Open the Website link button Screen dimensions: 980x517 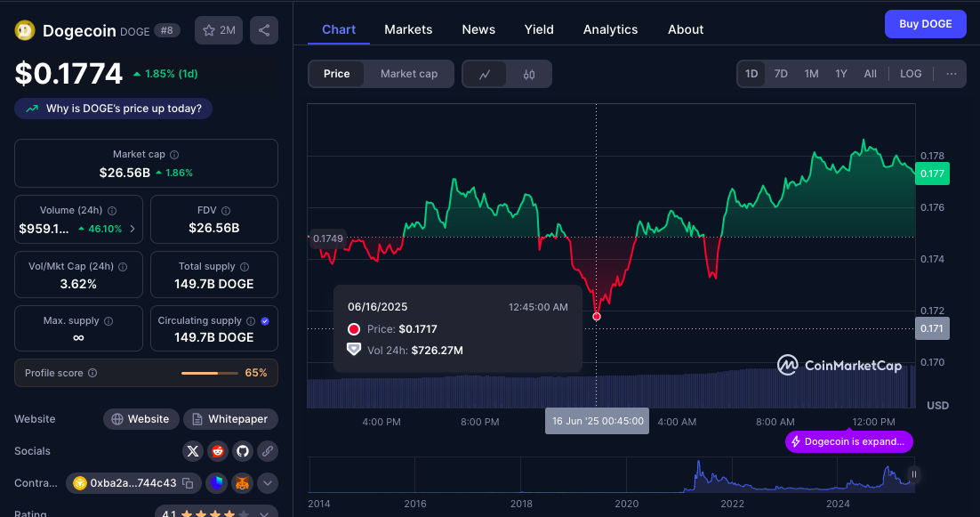click(141, 419)
